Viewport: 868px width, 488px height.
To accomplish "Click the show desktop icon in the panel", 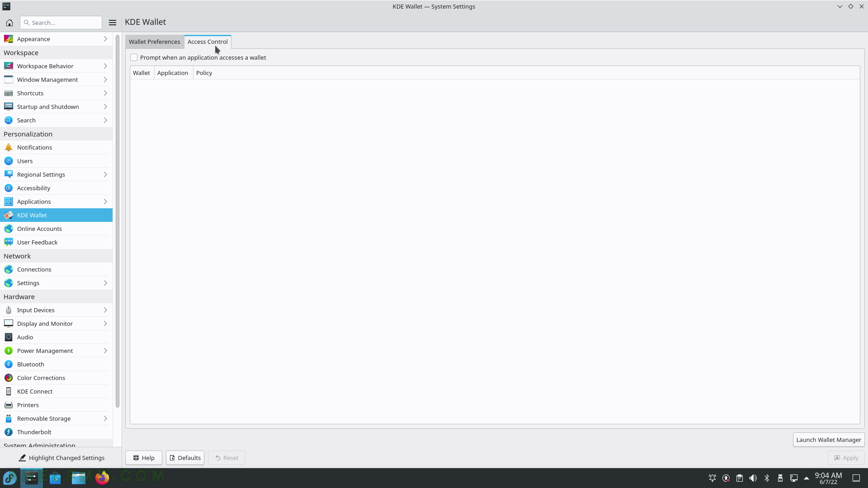I will tap(856, 478).
